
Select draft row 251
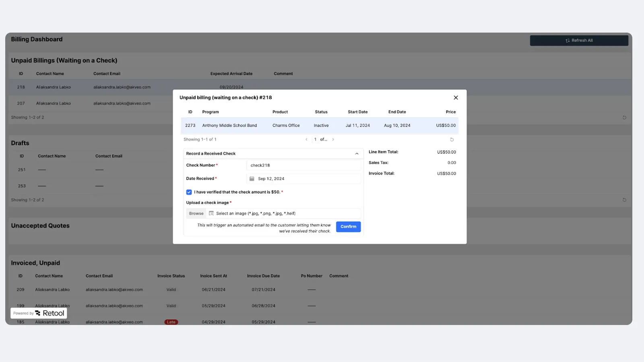[x=91, y=170]
